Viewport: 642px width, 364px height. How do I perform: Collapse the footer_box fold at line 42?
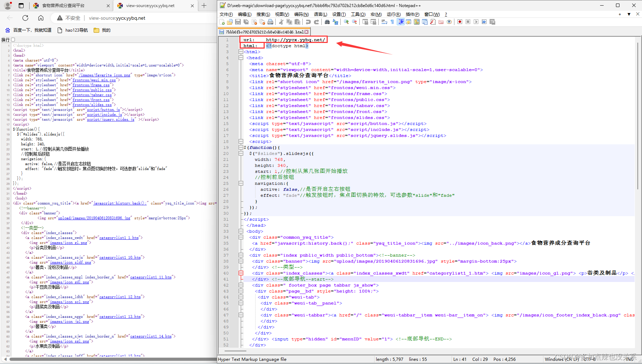(x=241, y=285)
